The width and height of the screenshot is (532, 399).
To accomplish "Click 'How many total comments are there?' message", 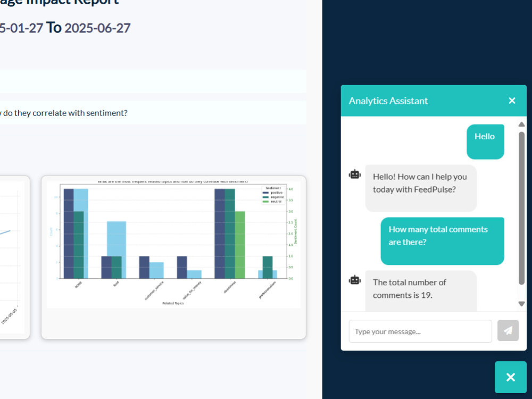I will point(443,241).
